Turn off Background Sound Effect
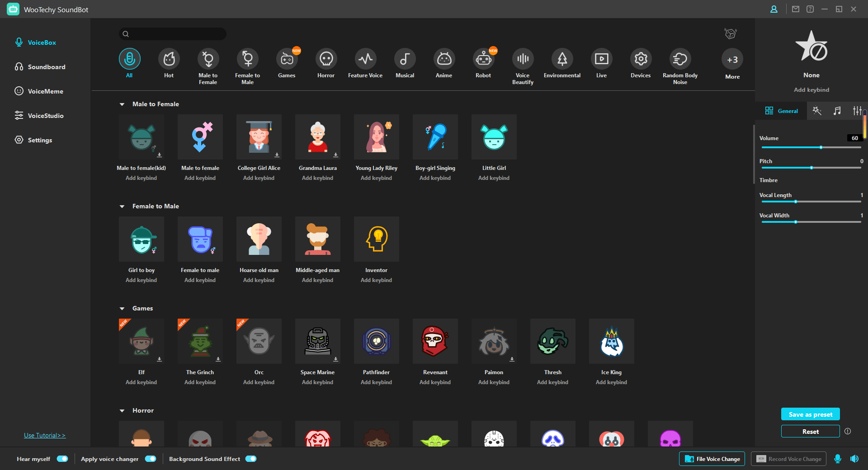The image size is (868, 470). click(251, 459)
